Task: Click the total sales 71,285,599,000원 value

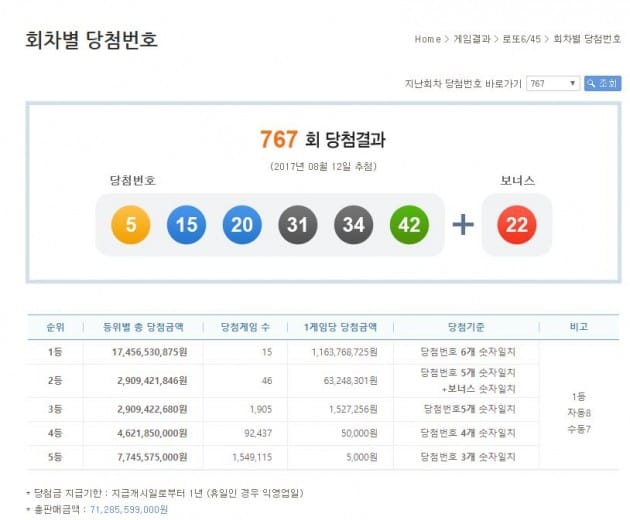Action: tap(129, 510)
